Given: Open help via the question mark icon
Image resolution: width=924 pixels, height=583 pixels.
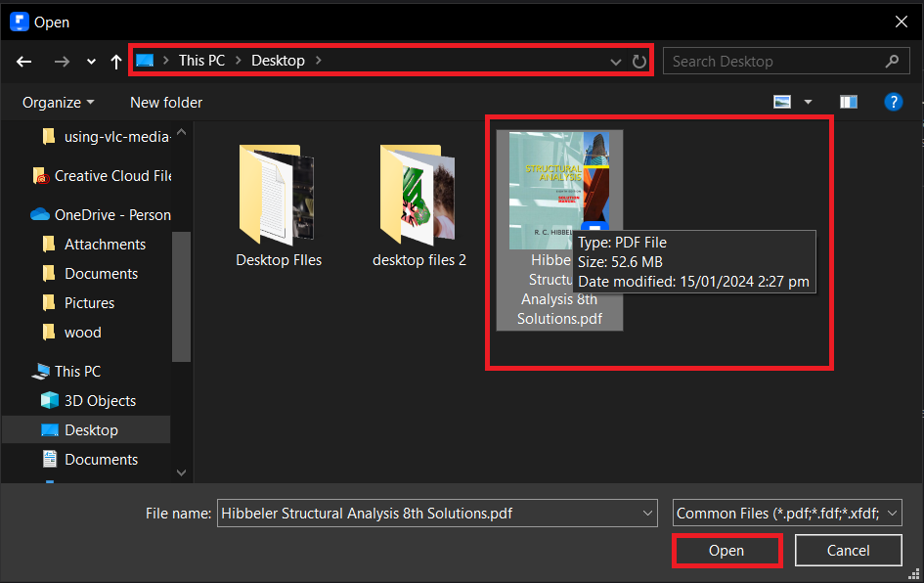Looking at the screenshot, I should pyautogui.click(x=894, y=102).
